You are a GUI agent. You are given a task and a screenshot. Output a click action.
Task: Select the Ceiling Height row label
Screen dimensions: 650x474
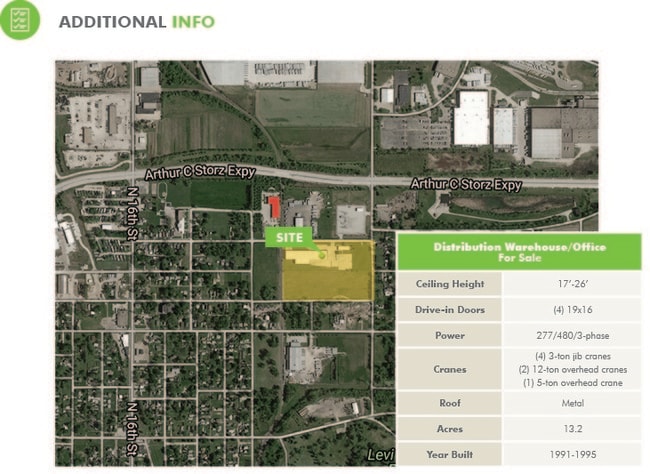click(x=449, y=284)
